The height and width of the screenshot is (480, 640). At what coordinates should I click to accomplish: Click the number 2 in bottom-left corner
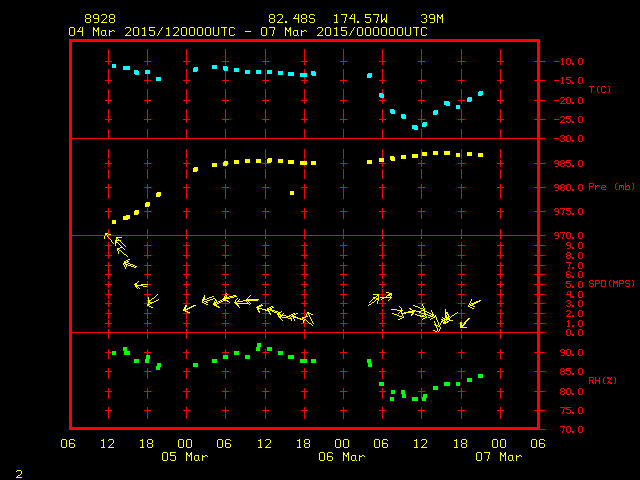19,471
